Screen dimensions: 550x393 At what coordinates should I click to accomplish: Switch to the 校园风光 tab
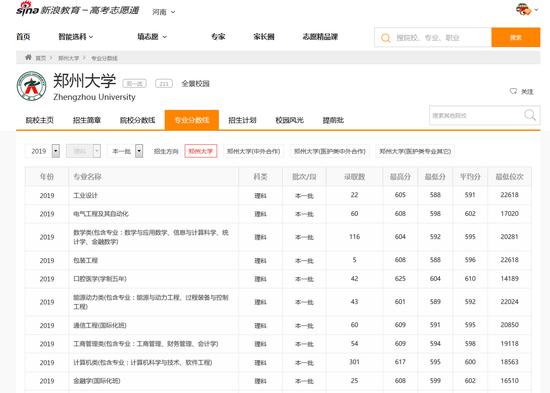[289, 120]
